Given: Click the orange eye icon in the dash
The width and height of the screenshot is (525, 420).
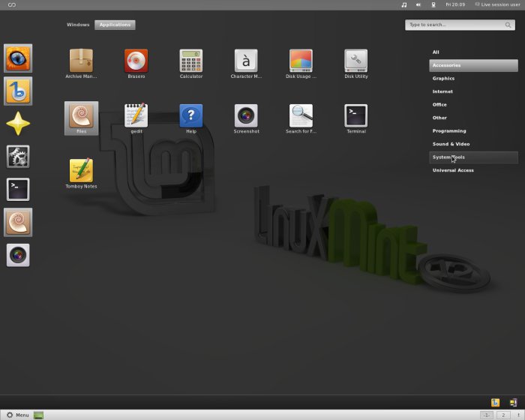Looking at the screenshot, I should click(18, 58).
